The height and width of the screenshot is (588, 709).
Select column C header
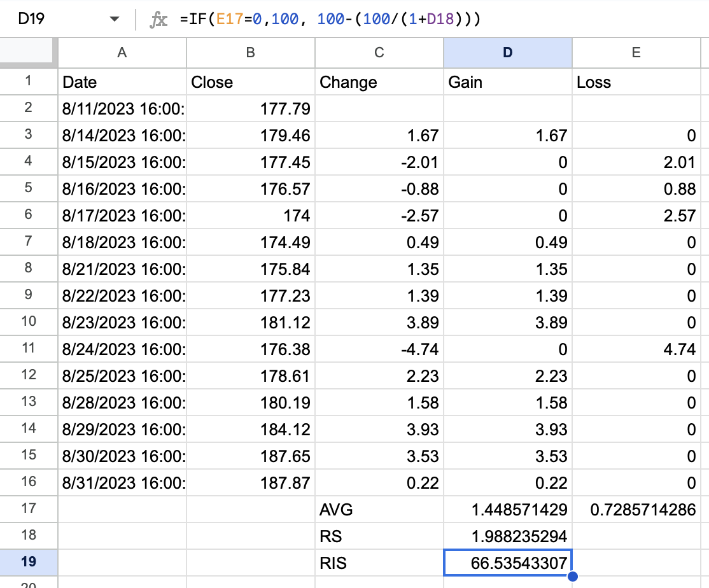[x=379, y=53]
